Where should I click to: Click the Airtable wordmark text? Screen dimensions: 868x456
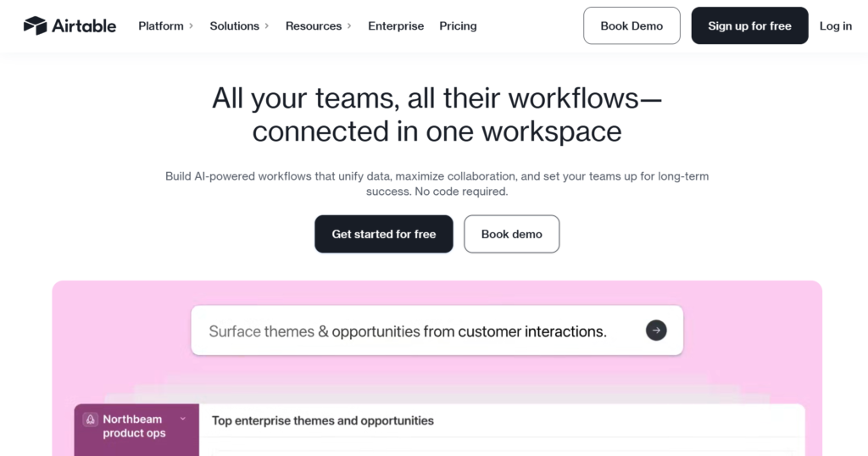84,25
